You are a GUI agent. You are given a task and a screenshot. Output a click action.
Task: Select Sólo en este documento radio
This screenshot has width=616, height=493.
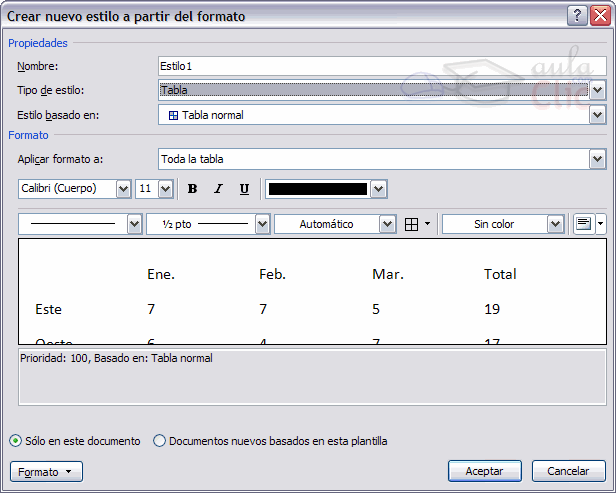point(15,441)
